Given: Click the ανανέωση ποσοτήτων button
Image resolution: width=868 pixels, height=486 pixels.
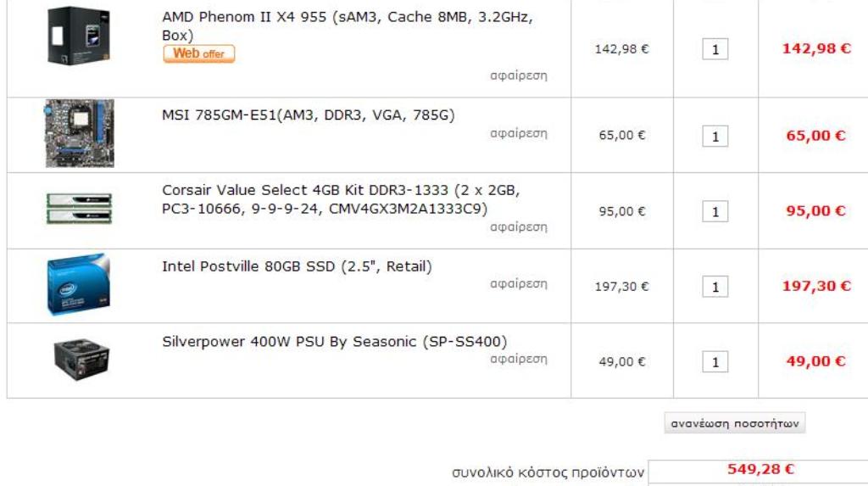Looking at the screenshot, I should pyautogui.click(x=735, y=423).
